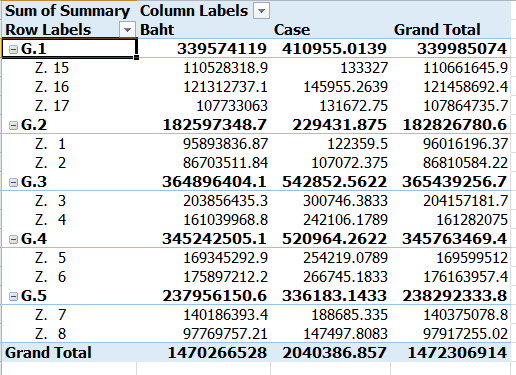
Task: Select G.1 Case value 410955.0139
Action: pyautogui.click(x=334, y=49)
